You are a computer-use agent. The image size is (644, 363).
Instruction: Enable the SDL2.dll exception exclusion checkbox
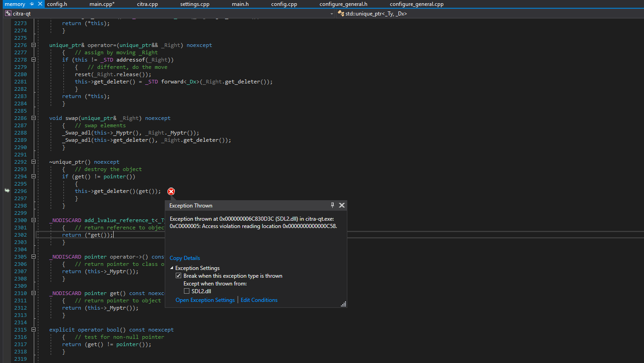[x=186, y=290]
